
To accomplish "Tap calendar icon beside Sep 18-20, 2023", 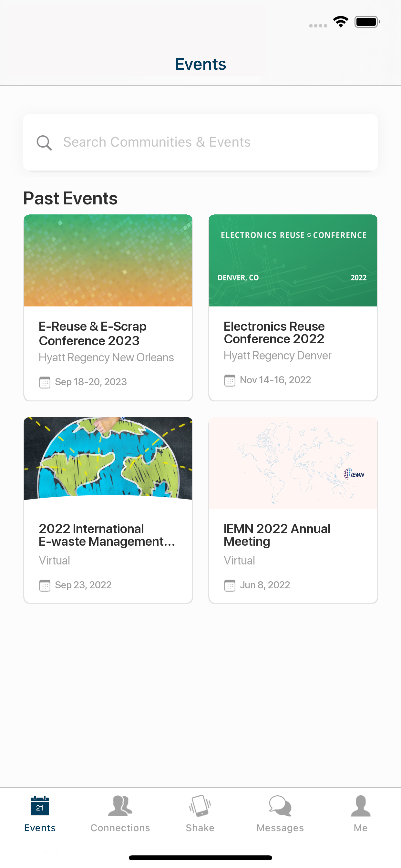I will tap(45, 382).
